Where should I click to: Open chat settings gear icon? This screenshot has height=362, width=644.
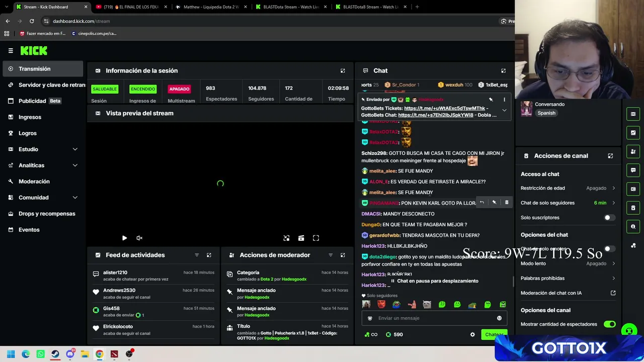[x=472, y=335]
